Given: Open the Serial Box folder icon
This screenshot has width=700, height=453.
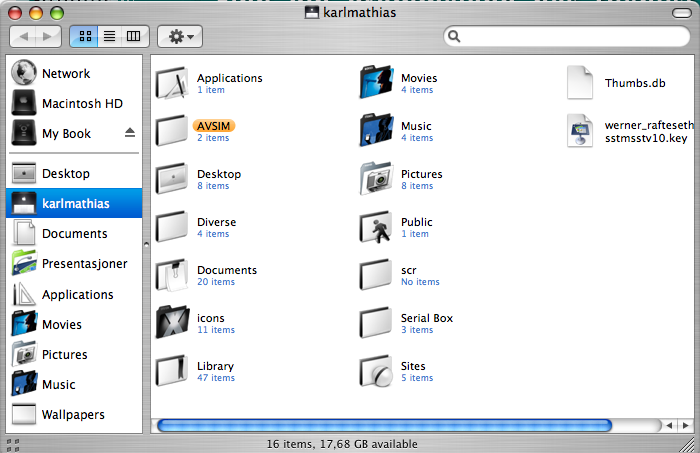Looking at the screenshot, I should point(376,323).
